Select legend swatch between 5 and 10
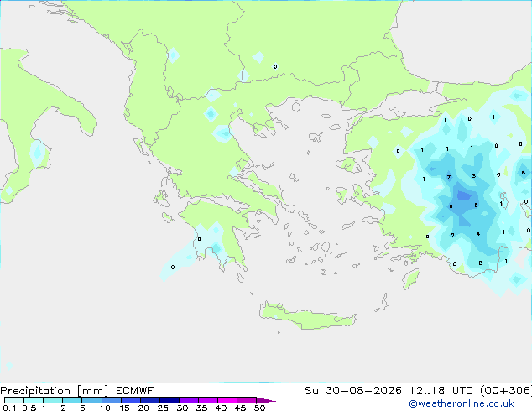The width and height of the screenshot is (532, 411). [91, 400]
